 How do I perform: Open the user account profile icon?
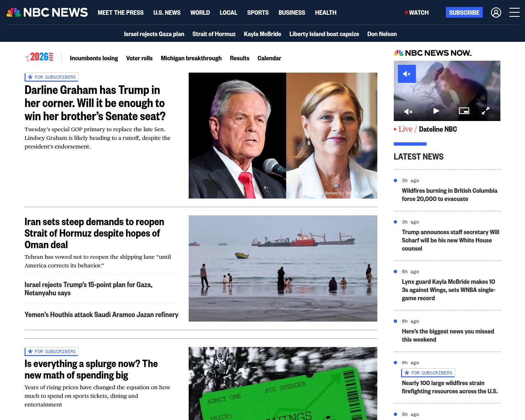(x=496, y=13)
